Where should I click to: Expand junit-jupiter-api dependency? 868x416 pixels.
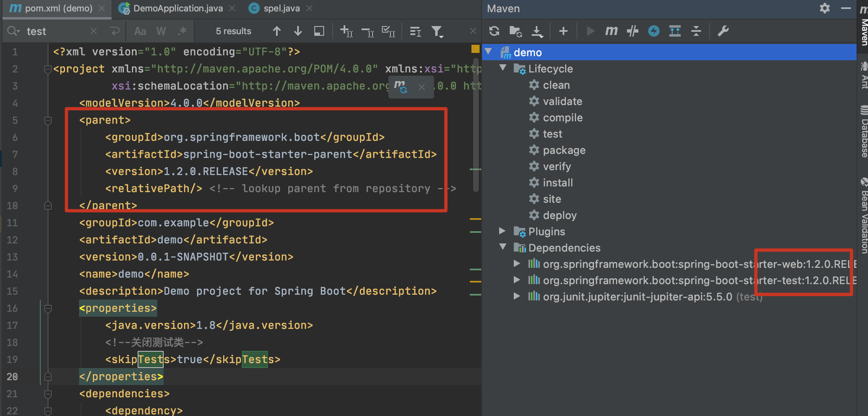(517, 296)
